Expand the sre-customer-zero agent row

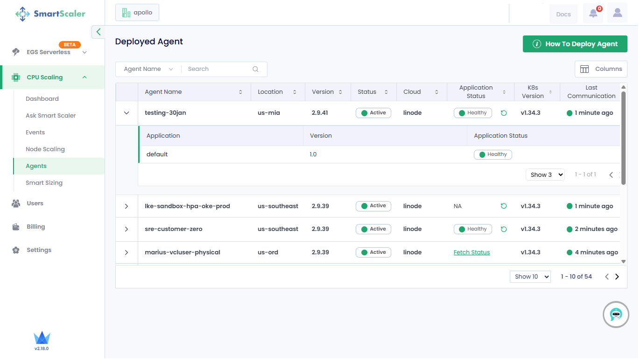tap(127, 229)
